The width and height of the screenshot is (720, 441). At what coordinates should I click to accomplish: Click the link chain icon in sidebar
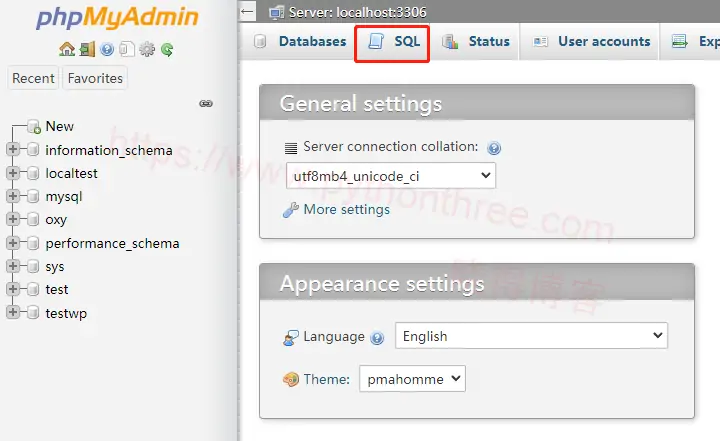click(x=206, y=103)
